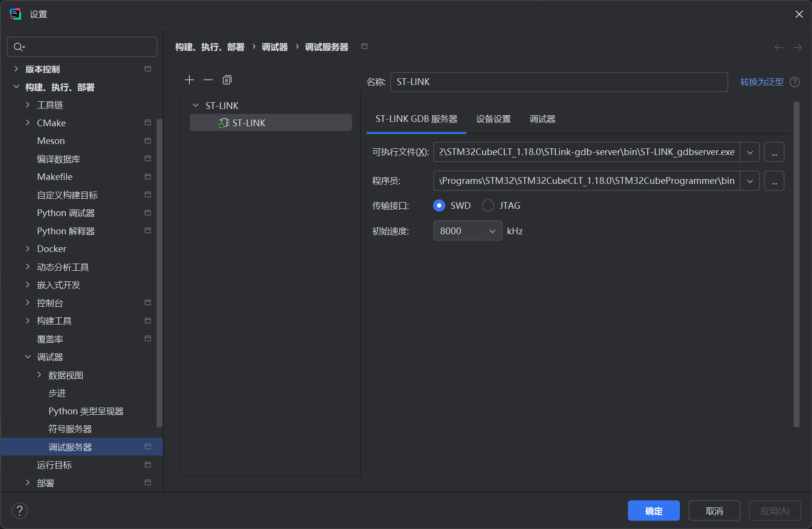Browse for executable file with ... button
The width and height of the screenshot is (812, 529).
pos(774,152)
